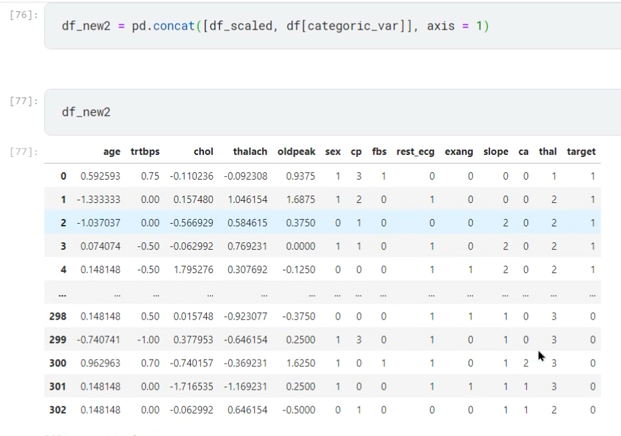Select the 'chol' column header
The width and height of the screenshot is (621, 436).
[x=203, y=152]
